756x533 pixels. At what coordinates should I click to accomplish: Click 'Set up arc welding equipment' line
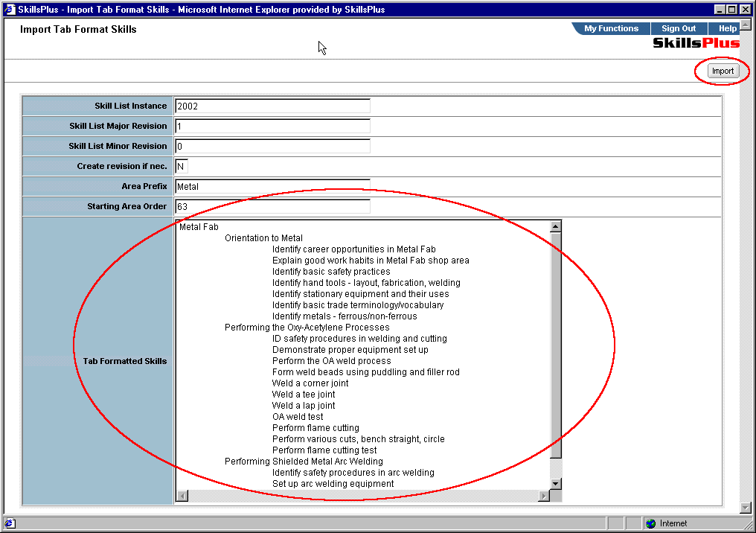[333, 484]
